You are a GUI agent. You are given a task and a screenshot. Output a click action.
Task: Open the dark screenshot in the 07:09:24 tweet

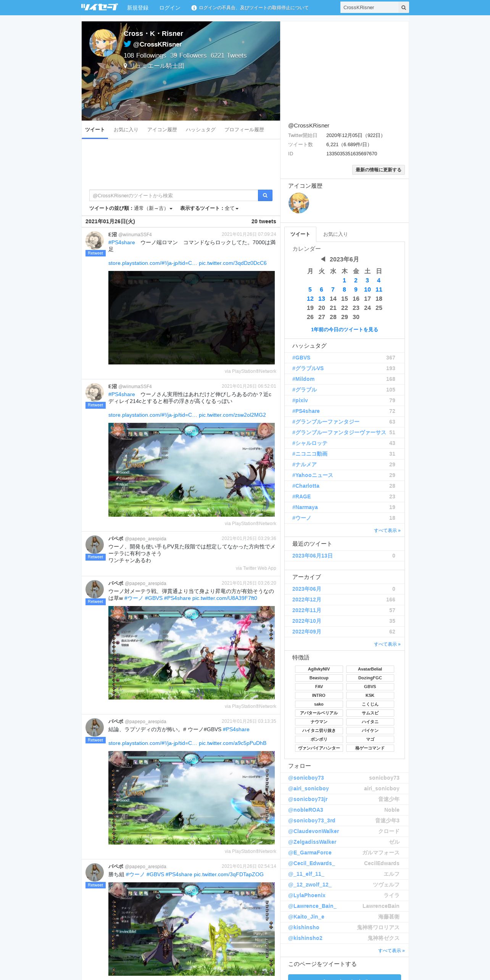click(192, 318)
